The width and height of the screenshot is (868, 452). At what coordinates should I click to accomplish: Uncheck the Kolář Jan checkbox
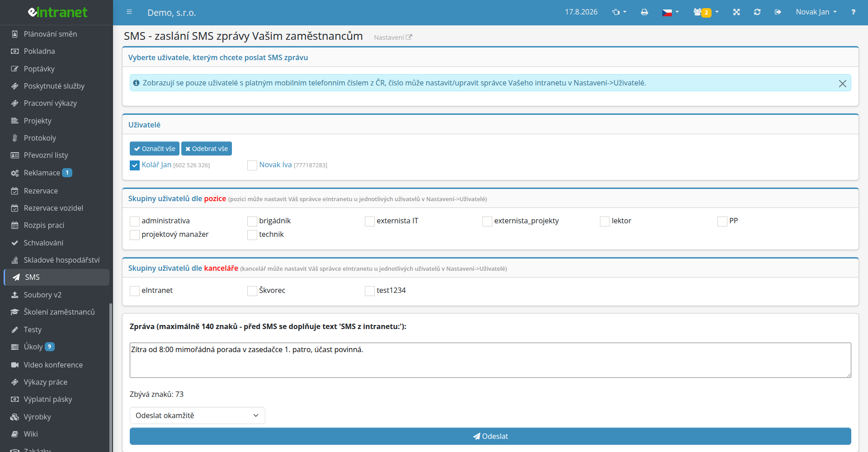click(x=135, y=165)
